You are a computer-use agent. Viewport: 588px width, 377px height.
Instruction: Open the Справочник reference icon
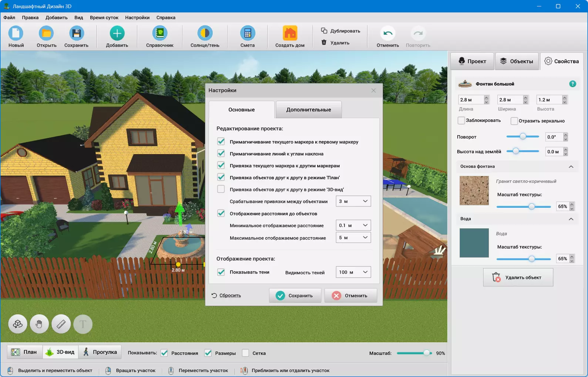pyautogui.click(x=160, y=33)
